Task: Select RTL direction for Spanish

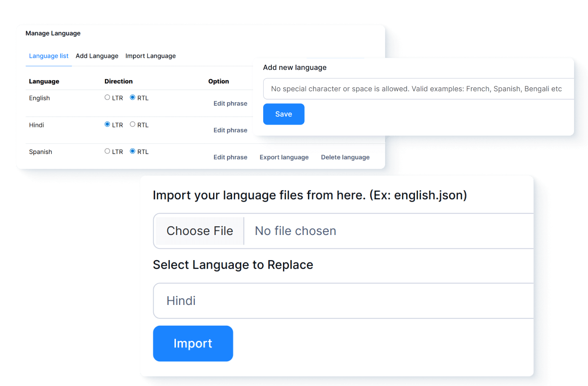Action: (133, 151)
